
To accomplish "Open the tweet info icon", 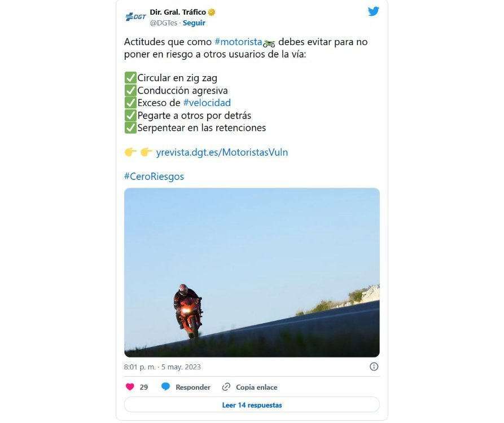I will (374, 367).
